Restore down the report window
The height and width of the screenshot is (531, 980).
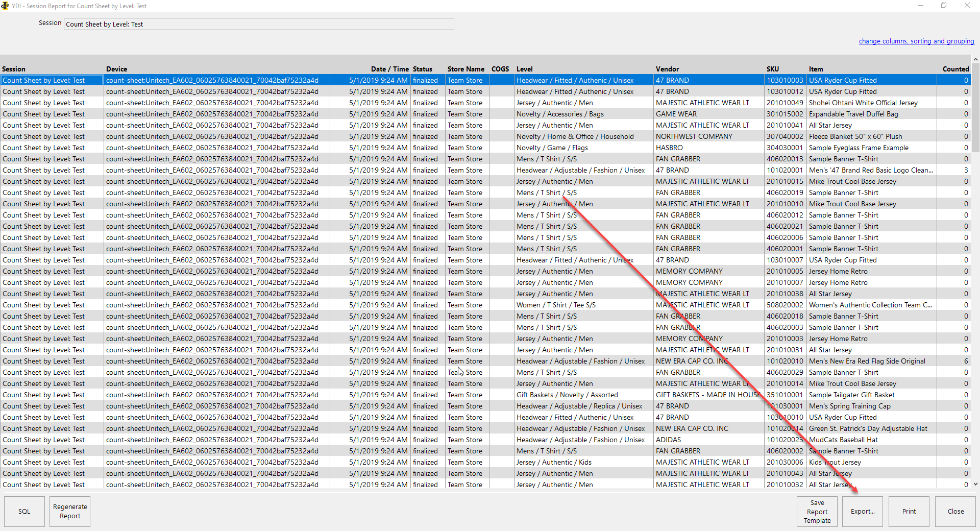coord(944,6)
